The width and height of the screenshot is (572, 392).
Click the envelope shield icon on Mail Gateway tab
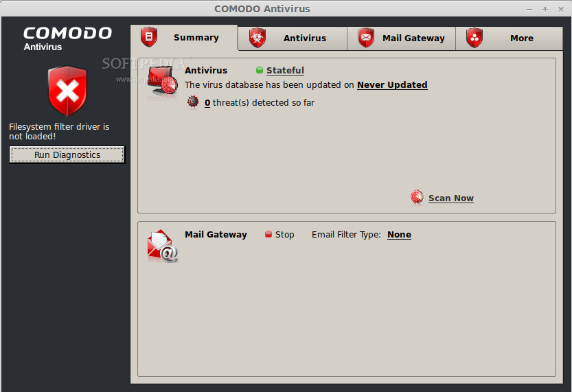pos(366,38)
